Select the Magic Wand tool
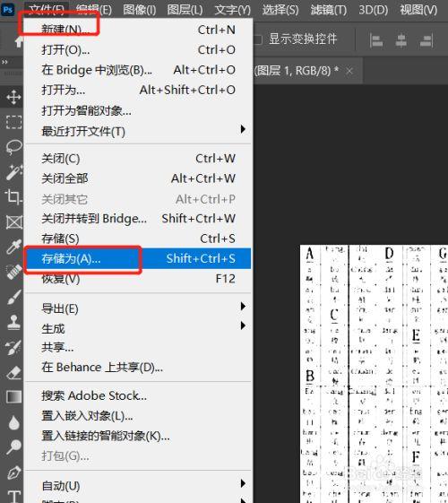The image size is (448, 503). [13, 172]
